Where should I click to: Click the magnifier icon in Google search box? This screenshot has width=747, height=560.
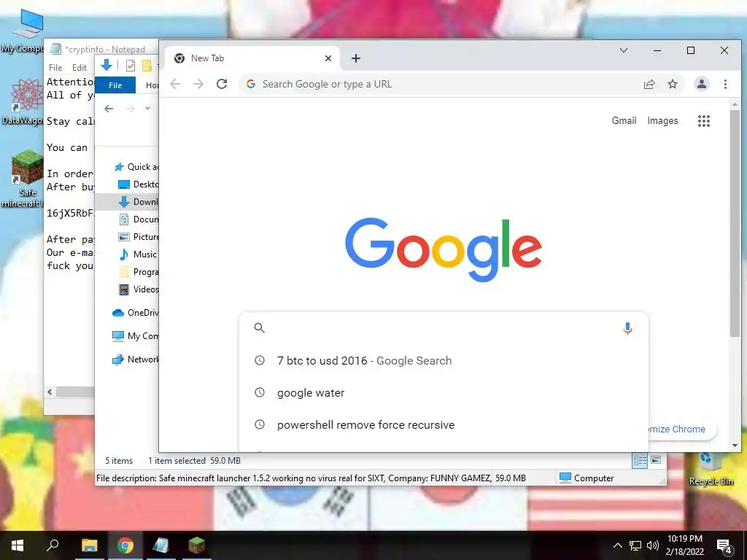tap(259, 327)
